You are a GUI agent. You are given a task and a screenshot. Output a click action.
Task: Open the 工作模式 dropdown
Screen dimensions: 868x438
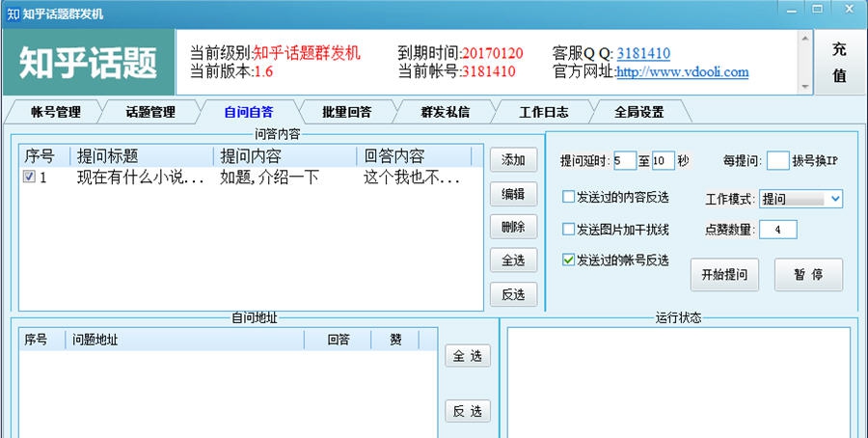pos(801,200)
